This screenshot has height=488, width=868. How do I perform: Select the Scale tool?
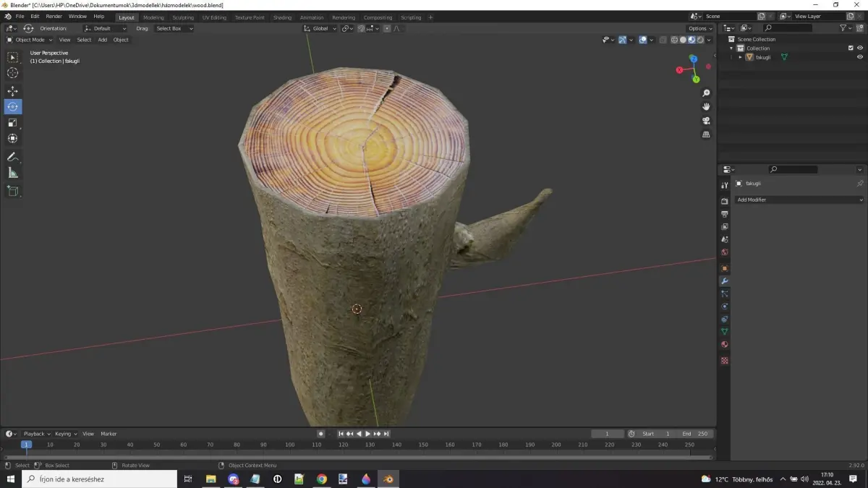(x=12, y=123)
